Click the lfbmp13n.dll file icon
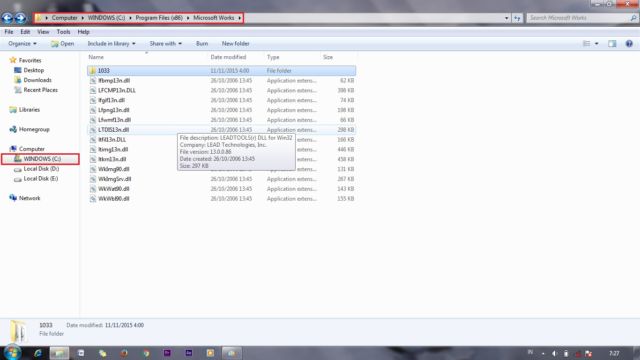The width and height of the screenshot is (640, 360). [x=93, y=81]
